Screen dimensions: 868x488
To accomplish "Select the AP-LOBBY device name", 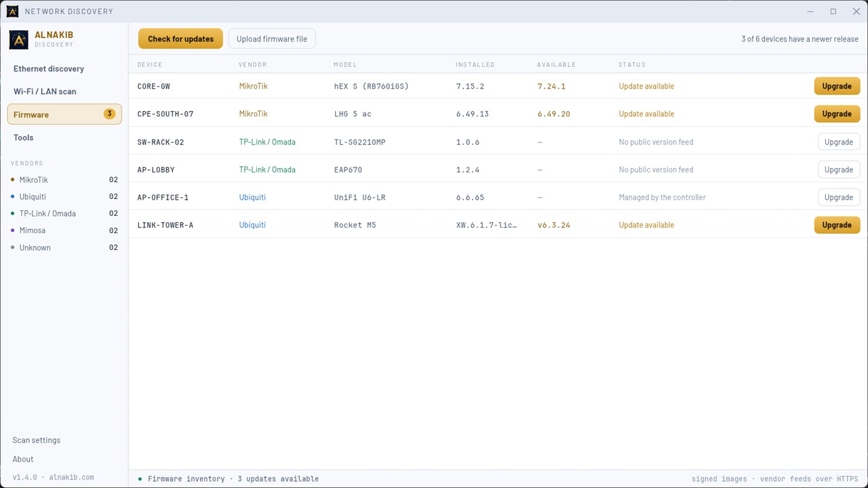I will (156, 170).
